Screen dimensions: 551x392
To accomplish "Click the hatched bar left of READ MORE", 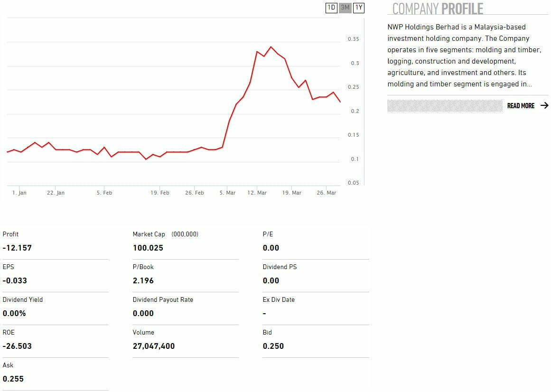I will 444,106.
